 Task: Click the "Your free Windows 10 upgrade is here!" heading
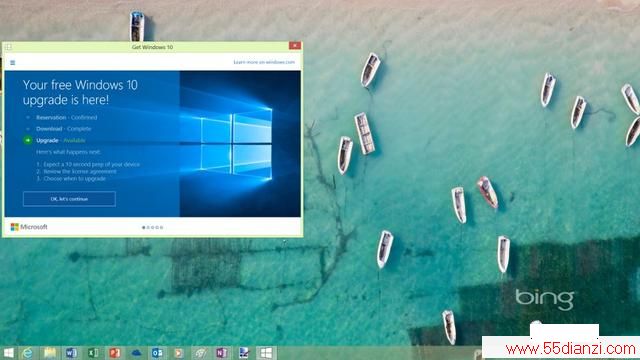(x=80, y=92)
